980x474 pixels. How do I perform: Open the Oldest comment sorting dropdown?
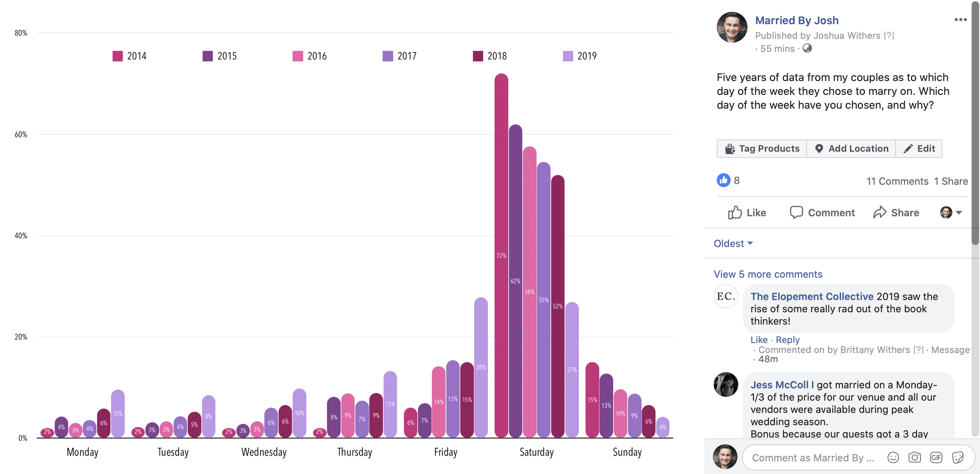(x=733, y=244)
